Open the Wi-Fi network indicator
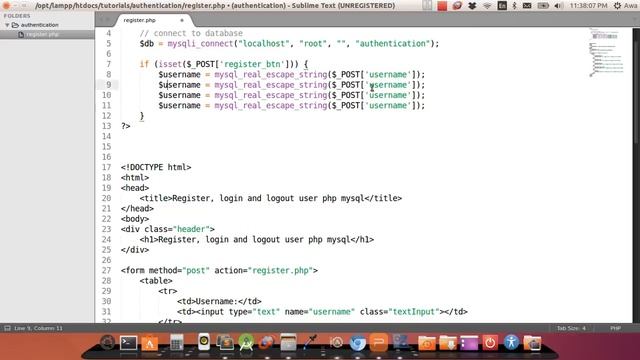The height and width of the screenshot is (360, 640). click(x=487, y=6)
